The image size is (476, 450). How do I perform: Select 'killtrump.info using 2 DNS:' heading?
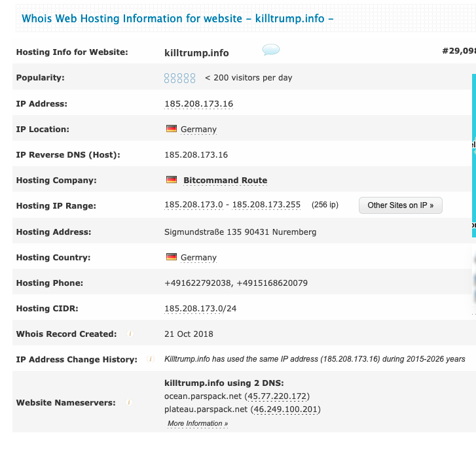224,383
